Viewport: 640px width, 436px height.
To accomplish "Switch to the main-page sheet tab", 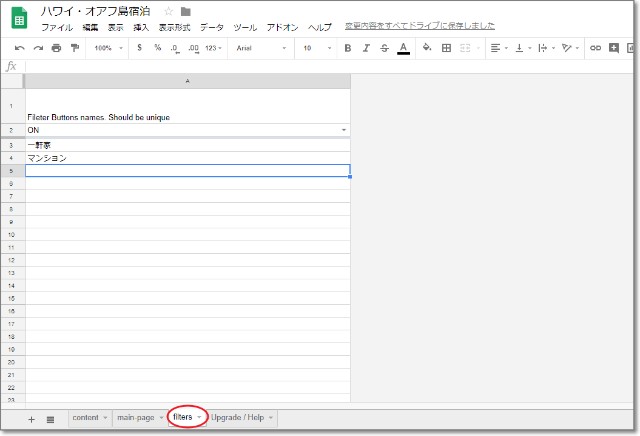I will [x=135, y=417].
